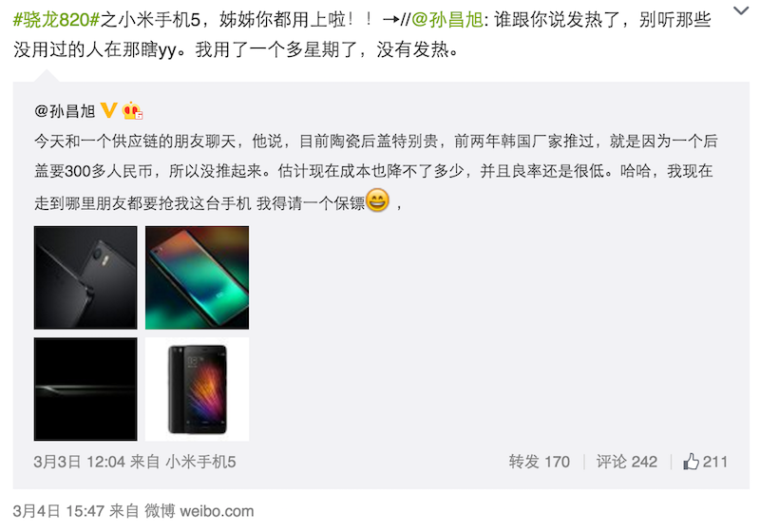
Task: Click the crown membership badge icon
Action: pos(132,111)
